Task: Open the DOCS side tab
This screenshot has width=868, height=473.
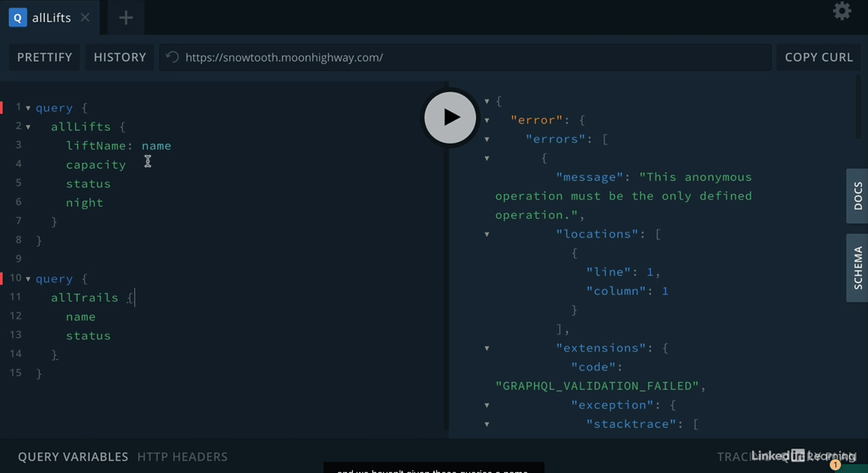Action: pyautogui.click(x=858, y=196)
